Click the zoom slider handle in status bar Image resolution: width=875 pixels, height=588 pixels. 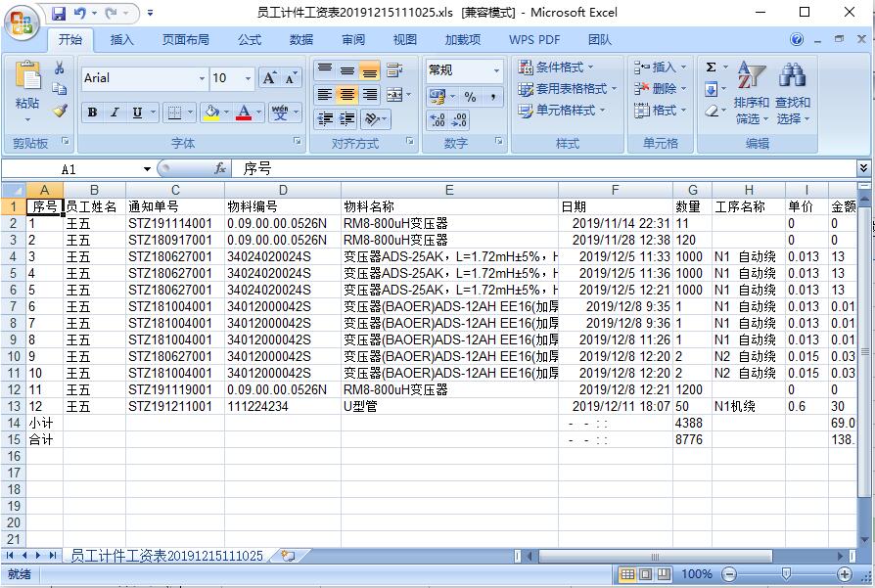tap(785, 574)
